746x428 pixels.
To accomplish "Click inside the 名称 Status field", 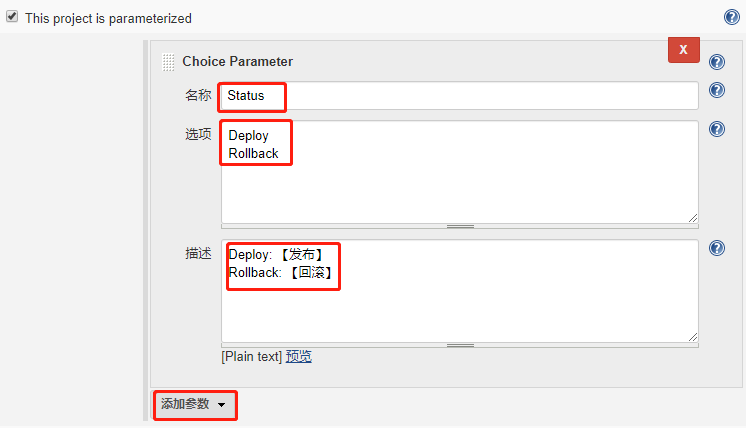I will pos(460,96).
